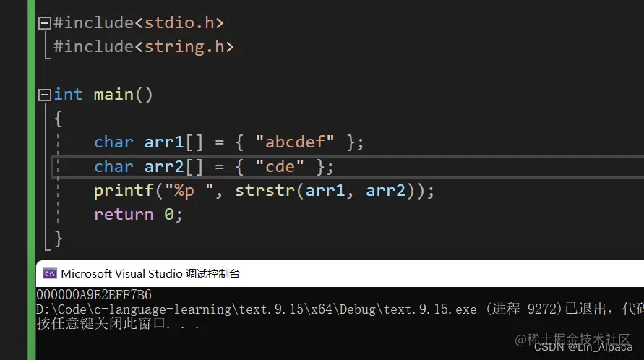The height and width of the screenshot is (360, 644).
Task: Click the "abcdef" string literal
Action: (x=295, y=142)
